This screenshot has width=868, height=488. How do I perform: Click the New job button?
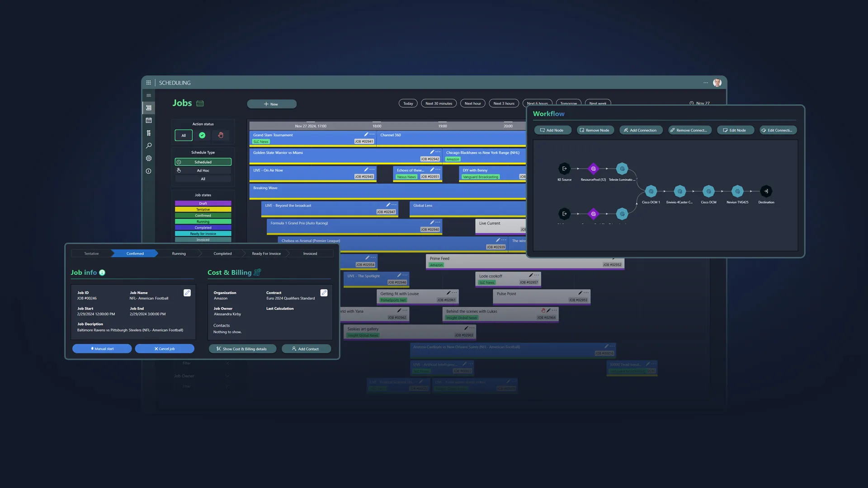click(272, 104)
